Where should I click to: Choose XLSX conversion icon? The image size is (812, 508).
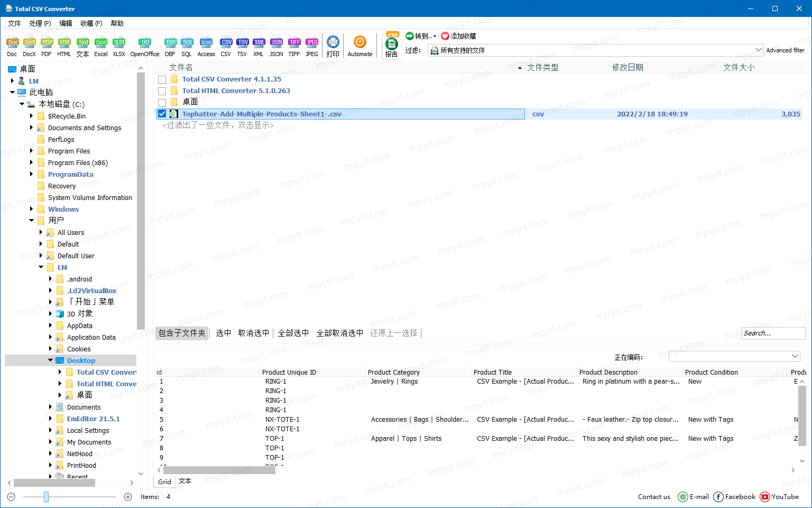pyautogui.click(x=119, y=47)
